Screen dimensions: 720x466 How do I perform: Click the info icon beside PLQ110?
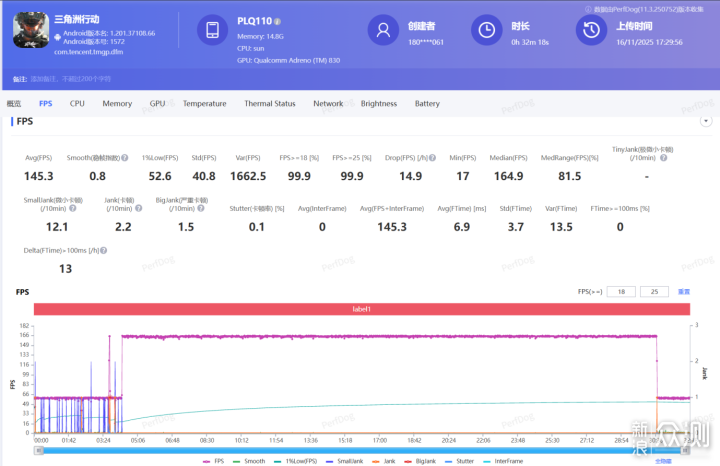tap(277, 20)
